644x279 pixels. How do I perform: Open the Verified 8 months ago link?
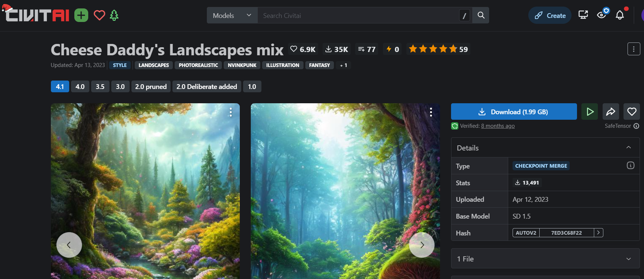pyautogui.click(x=498, y=126)
